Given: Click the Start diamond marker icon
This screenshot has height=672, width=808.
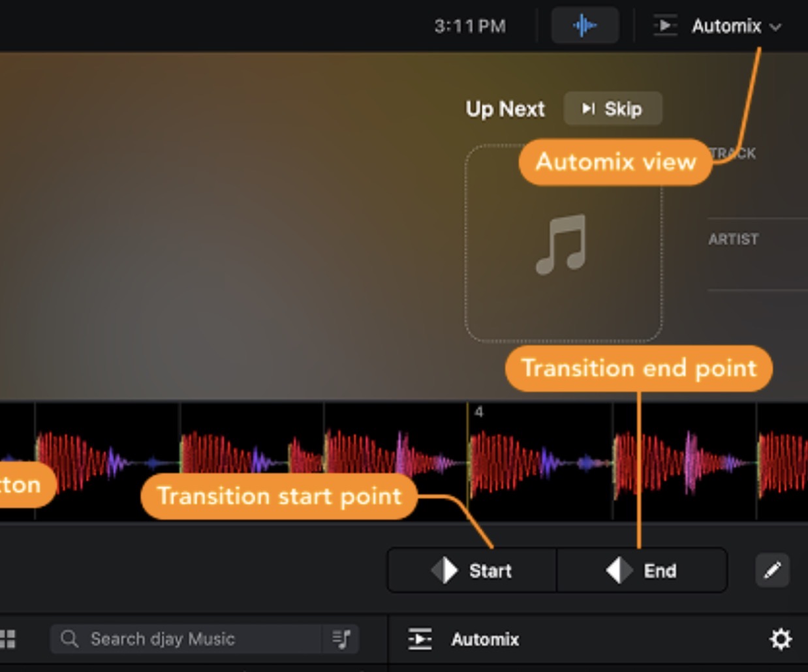Looking at the screenshot, I should pos(445,570).
